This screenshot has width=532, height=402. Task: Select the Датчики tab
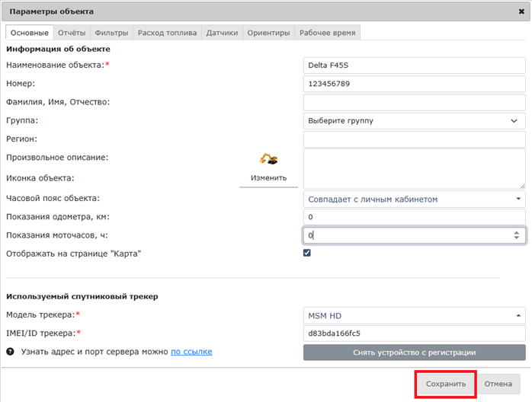coord(222,33)
